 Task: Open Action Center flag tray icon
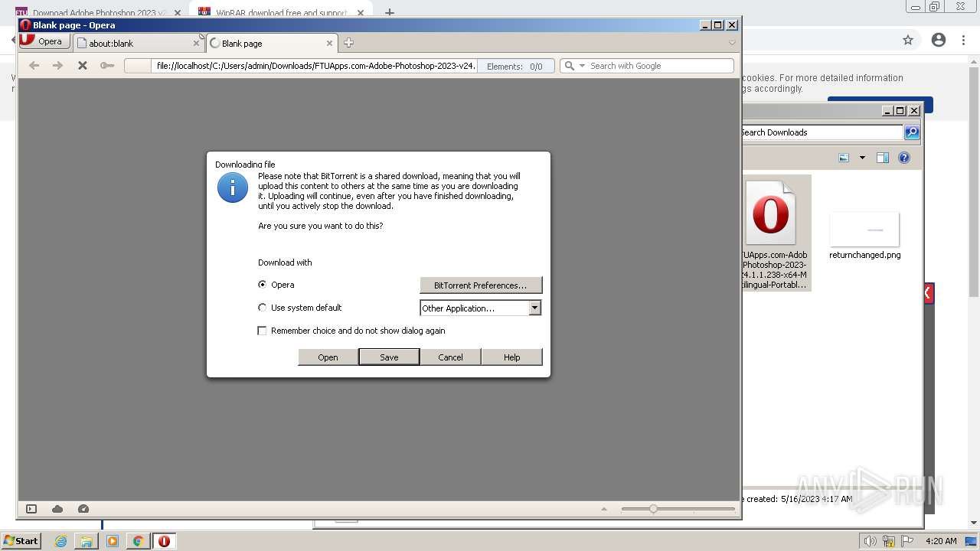(908, 541)
